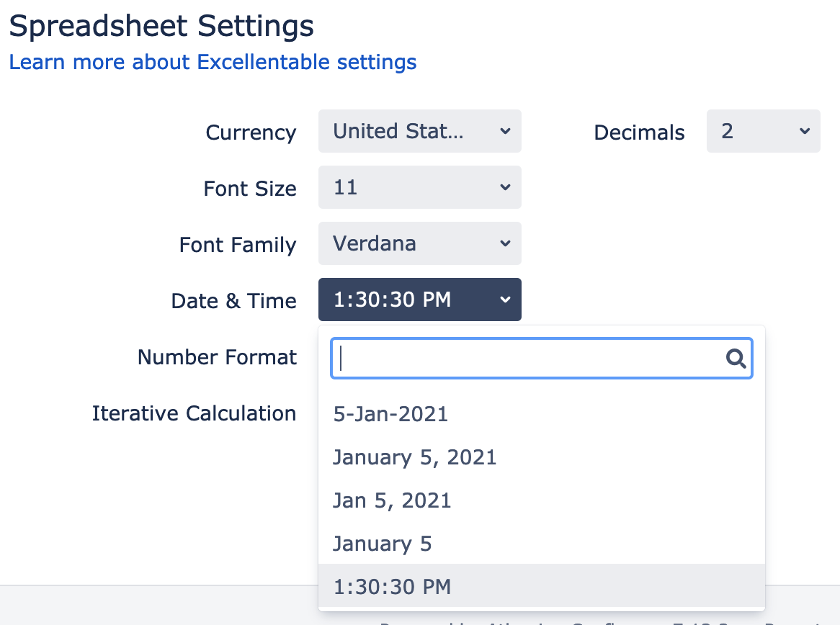Click the chevron arrow of Font Size dropdown
The height and width of the screenshot is (625, 840).
[x=504, y=187]
